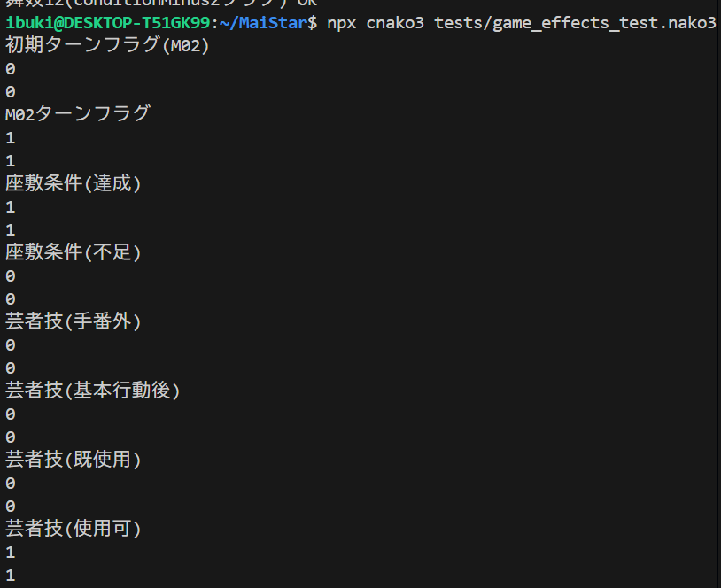Click the 座敷条件(達成) test label

tap(74, 183)
